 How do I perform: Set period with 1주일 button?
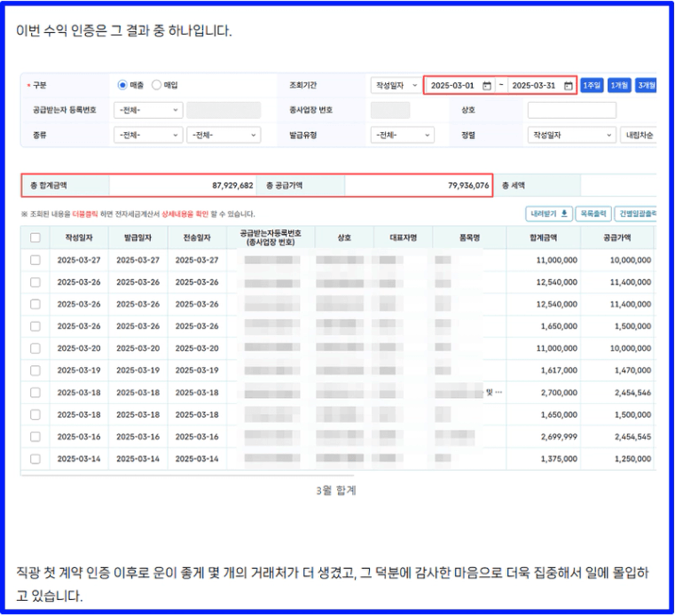point(592,86)
